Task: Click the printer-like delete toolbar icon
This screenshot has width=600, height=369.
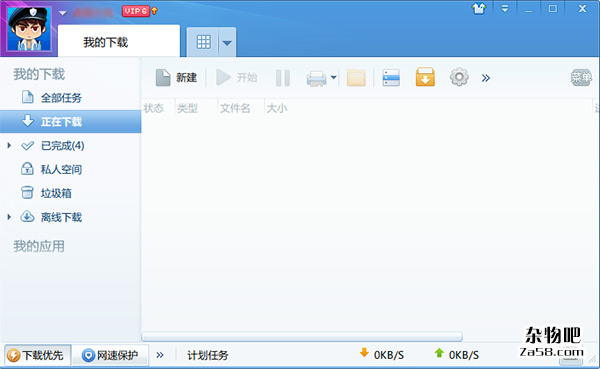Action: (316, 78)
